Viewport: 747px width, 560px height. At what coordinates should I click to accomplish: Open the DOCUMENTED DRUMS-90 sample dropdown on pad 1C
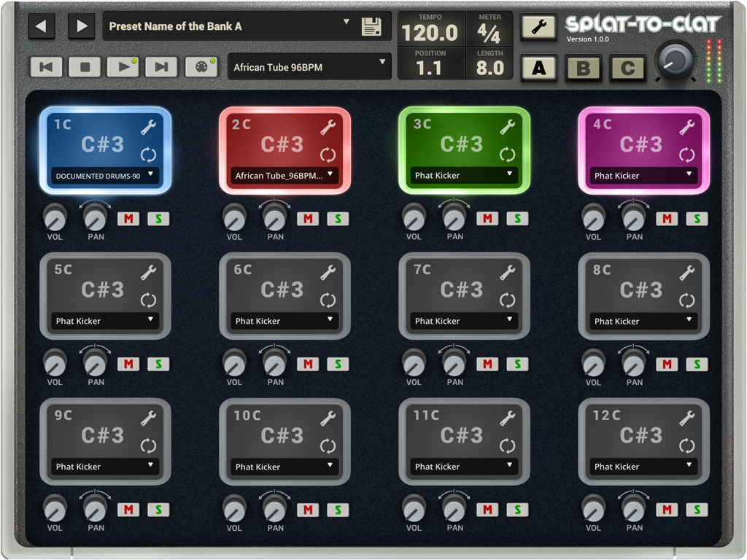click(107, 176)
